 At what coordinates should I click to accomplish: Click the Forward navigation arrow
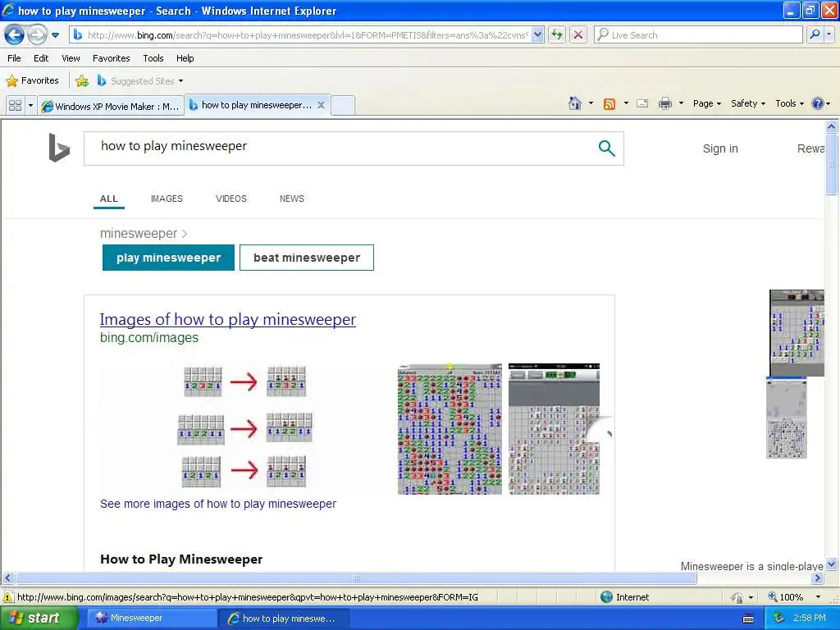[37, 35]
